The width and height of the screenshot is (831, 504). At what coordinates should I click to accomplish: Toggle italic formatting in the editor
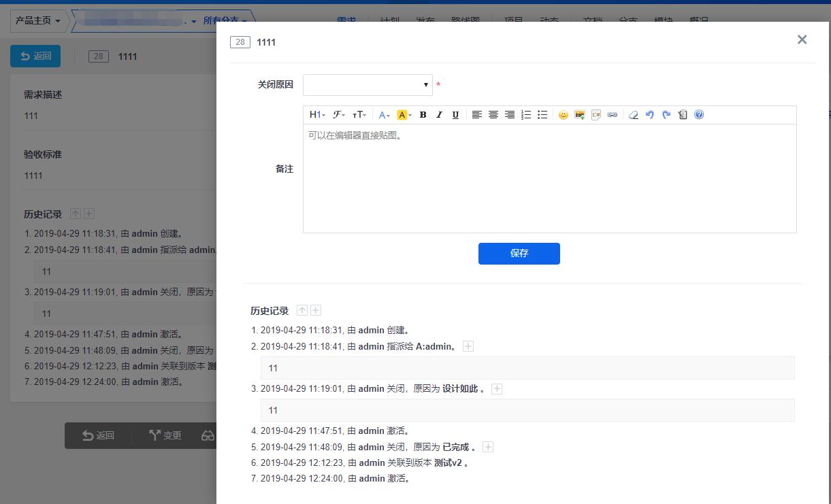439,115
